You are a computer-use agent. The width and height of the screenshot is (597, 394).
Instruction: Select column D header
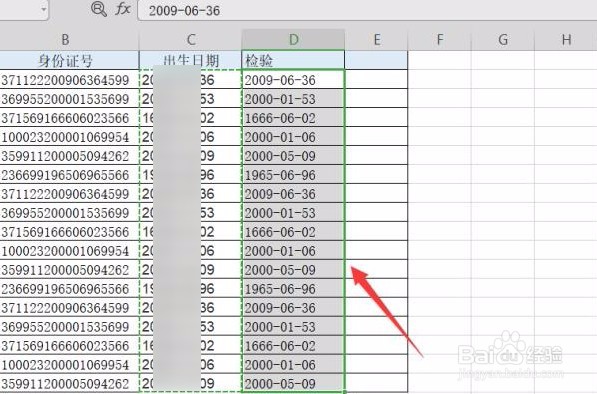coord(293,40)
